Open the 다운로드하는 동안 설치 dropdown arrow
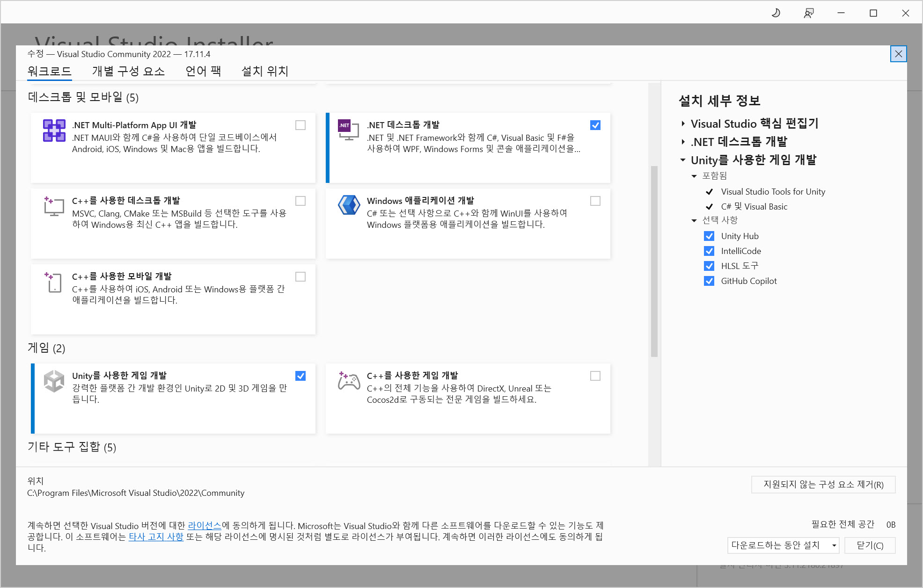Screen dimensions: 923x588 834,545
